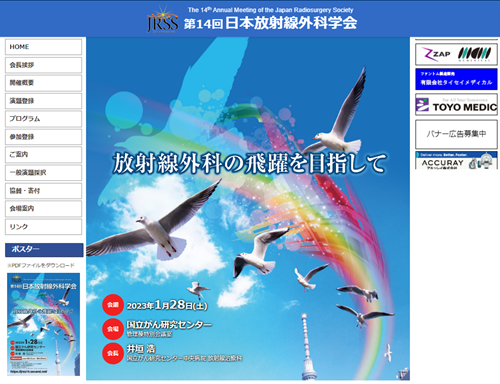The width and height of the screenshot is (500, 384).
Task: Open the 一般演題採択 menu item
Action: tap(43, 173)
